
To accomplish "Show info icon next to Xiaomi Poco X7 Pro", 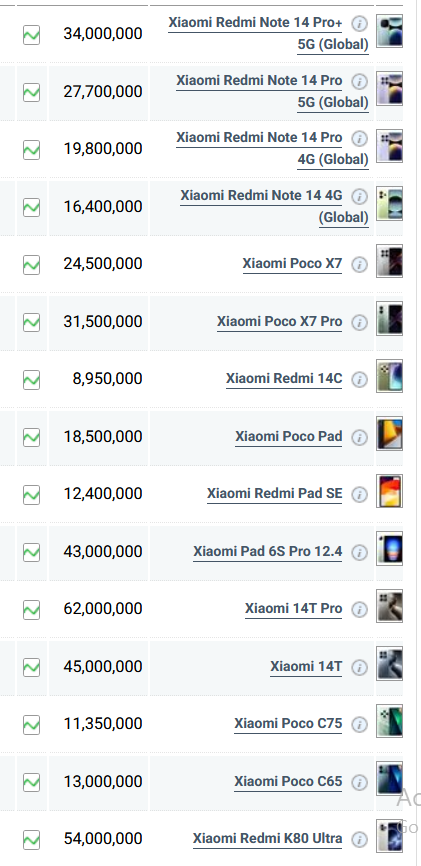I will click(360, 322).
